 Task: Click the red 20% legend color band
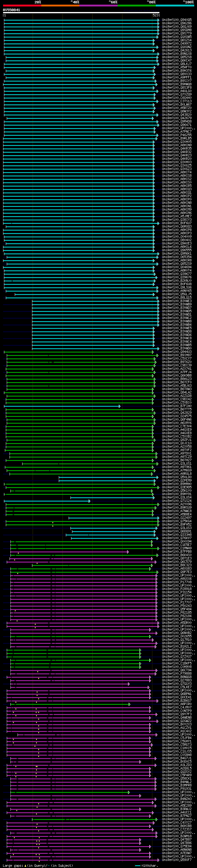[22, 6]
